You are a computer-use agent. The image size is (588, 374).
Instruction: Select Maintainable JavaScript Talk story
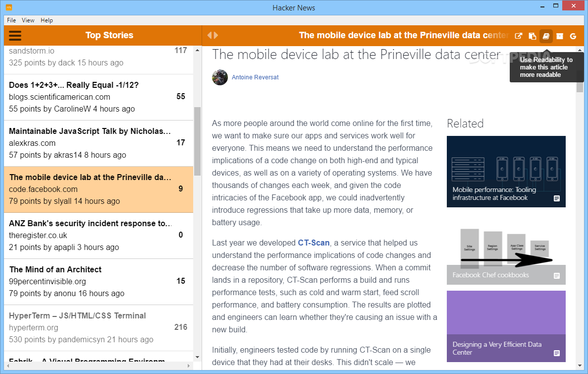coord(99,143)
